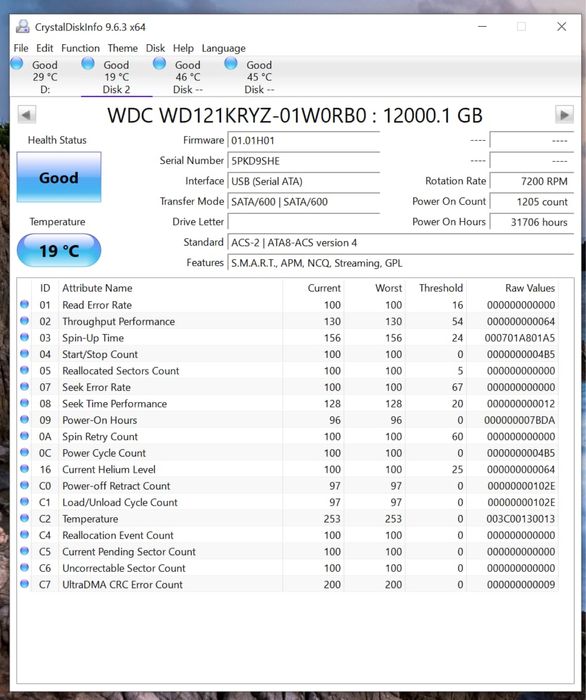Open the Help menu

click(x=183, y=48)
